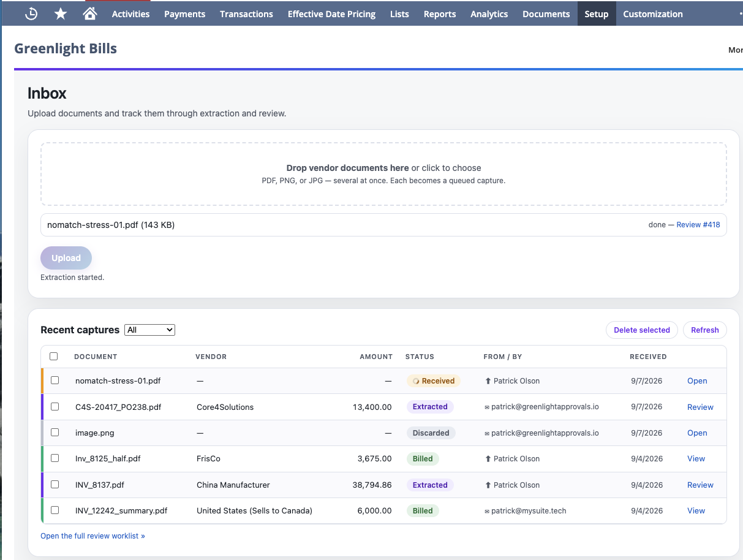Viewport: 743px width, 560px height.
Task: Click the Greenlight Bills page title
Action: (66, 48)
